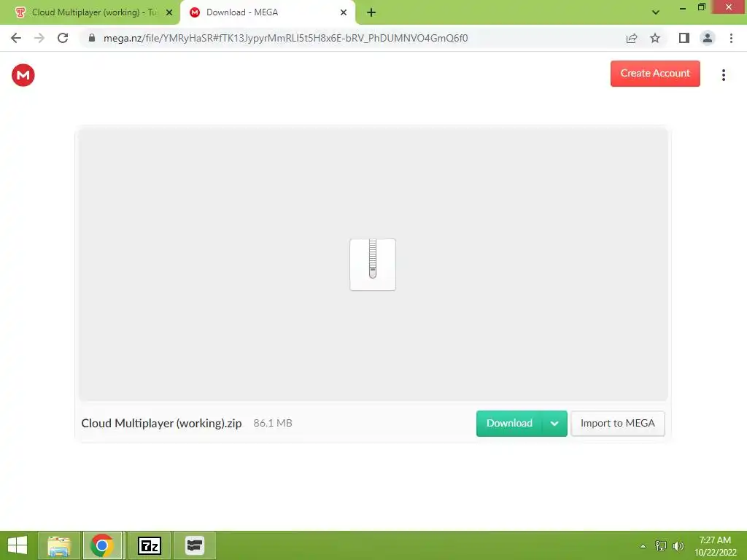This screenshot has height=560, width=747.
Task: Toggle the browser side panel icon
Action: point(684,38)
